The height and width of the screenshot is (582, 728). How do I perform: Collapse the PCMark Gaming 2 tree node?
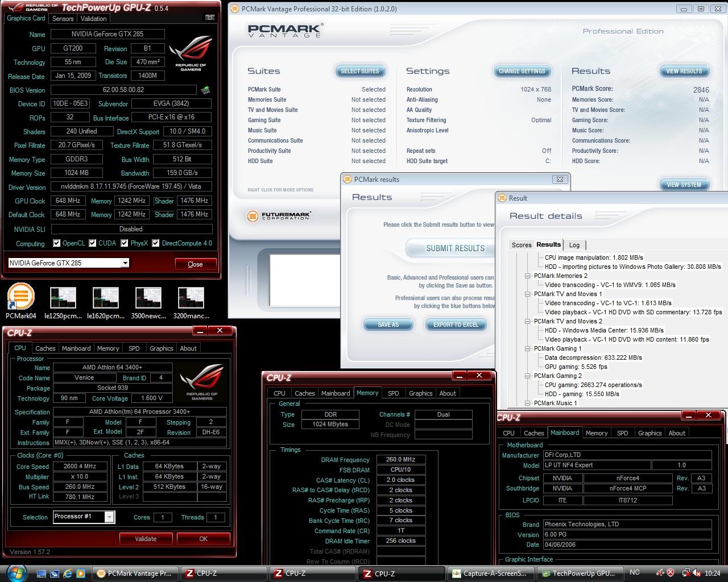(527, 376)
